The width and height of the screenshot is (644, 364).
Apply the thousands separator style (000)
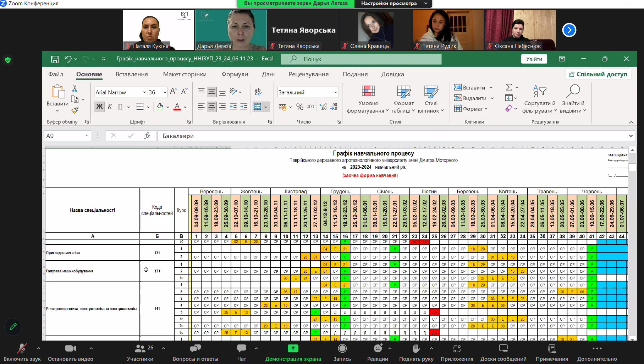pos(310,107)
